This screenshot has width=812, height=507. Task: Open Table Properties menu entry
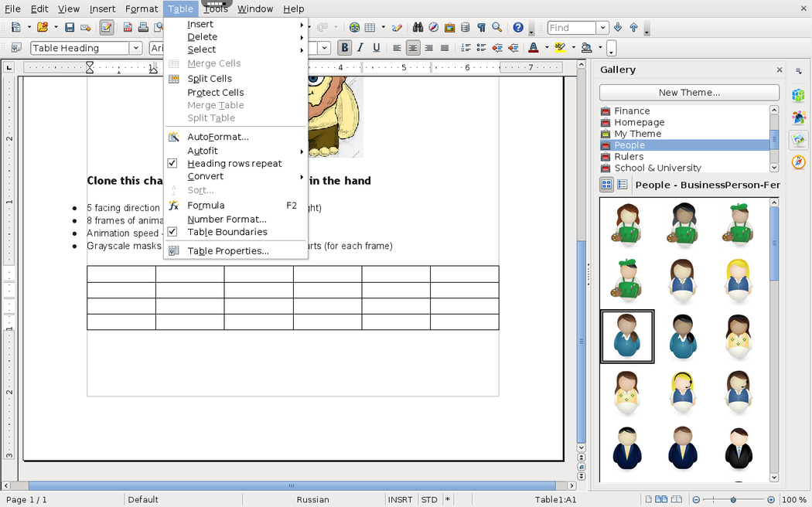[x=227, y=251]
